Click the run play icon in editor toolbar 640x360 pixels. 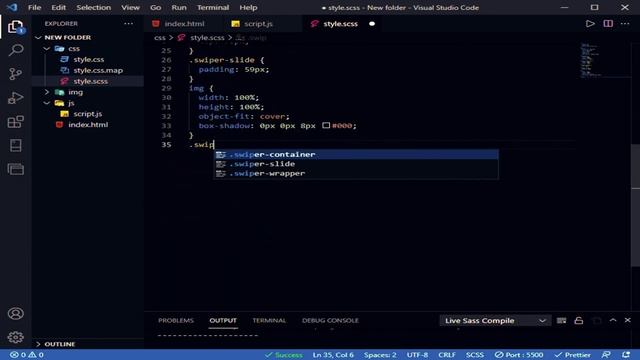pos(590,24)
